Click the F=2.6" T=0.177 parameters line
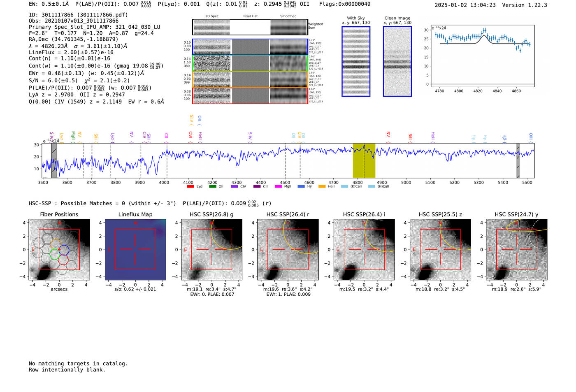 point(91,33)
